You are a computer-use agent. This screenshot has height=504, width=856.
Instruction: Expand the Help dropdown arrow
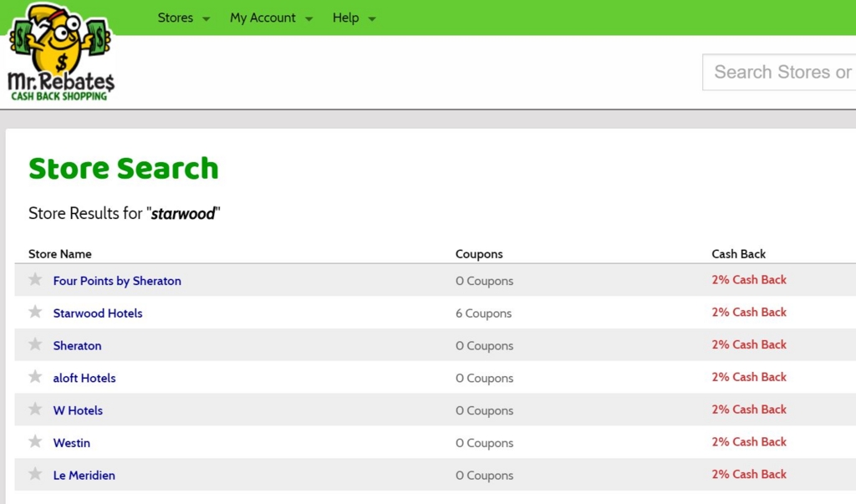372,19
